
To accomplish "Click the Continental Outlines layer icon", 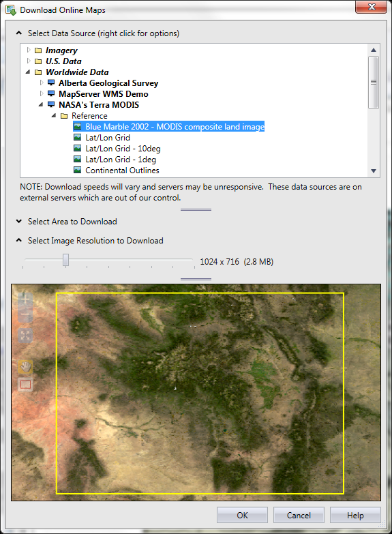I will point(78,170).
